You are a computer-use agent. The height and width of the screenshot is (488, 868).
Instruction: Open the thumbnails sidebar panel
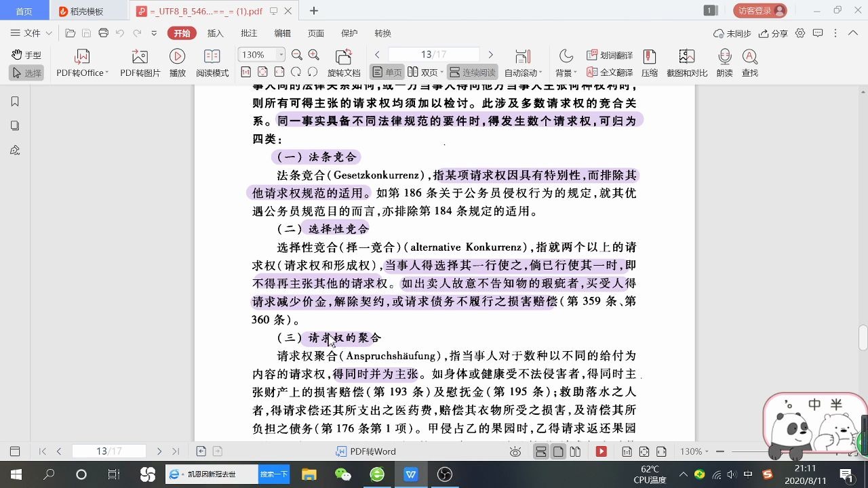point(15,126)
